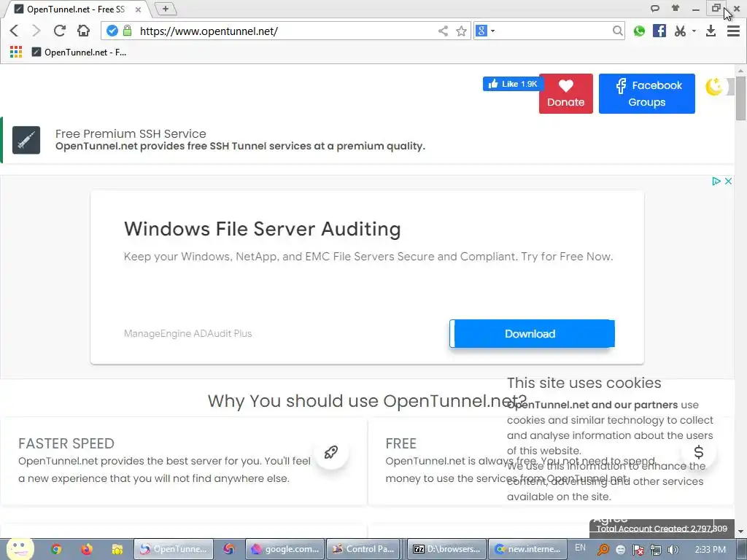This screenshot has height=560, width=747.
Task: Bookmark the page with the star icon
Action: click(461, 31)
